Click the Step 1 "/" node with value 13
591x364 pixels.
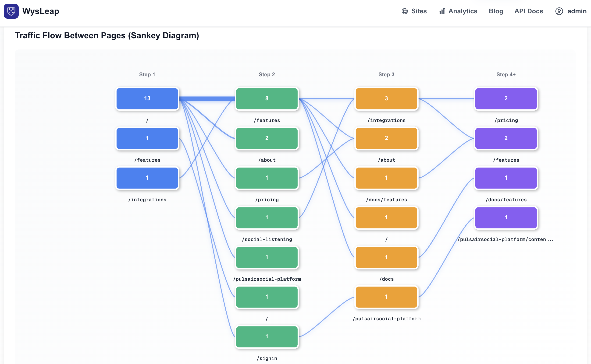(x=147, y=98)
